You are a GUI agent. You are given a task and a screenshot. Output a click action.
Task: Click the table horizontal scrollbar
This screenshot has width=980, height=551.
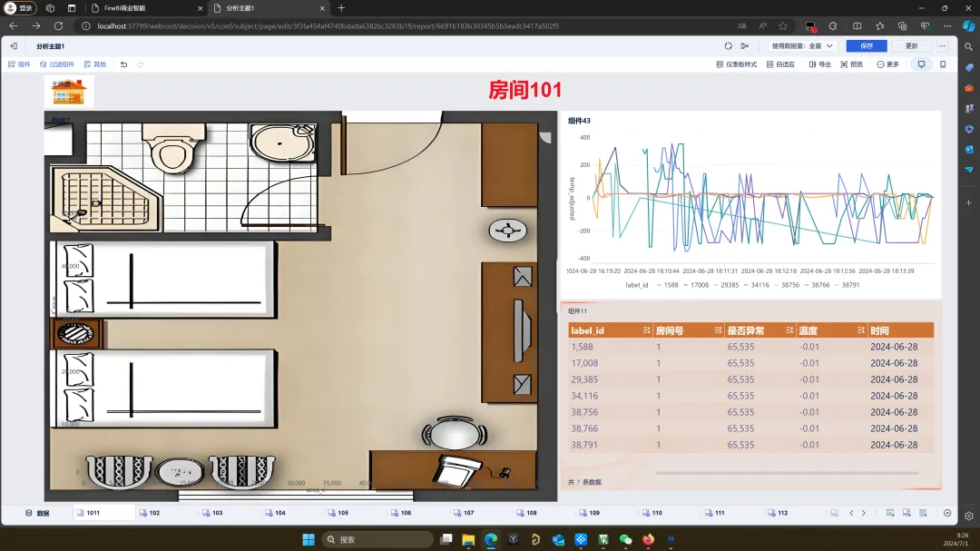(787, 473)
